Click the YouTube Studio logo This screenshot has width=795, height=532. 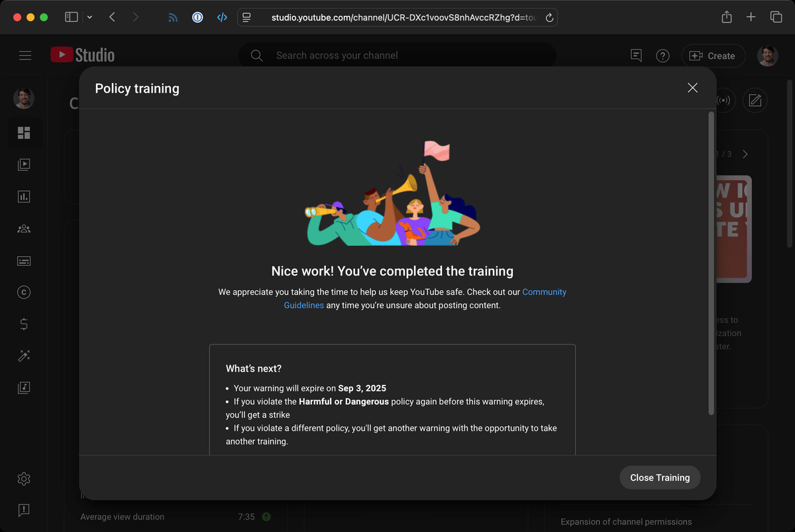coord(83,55)
